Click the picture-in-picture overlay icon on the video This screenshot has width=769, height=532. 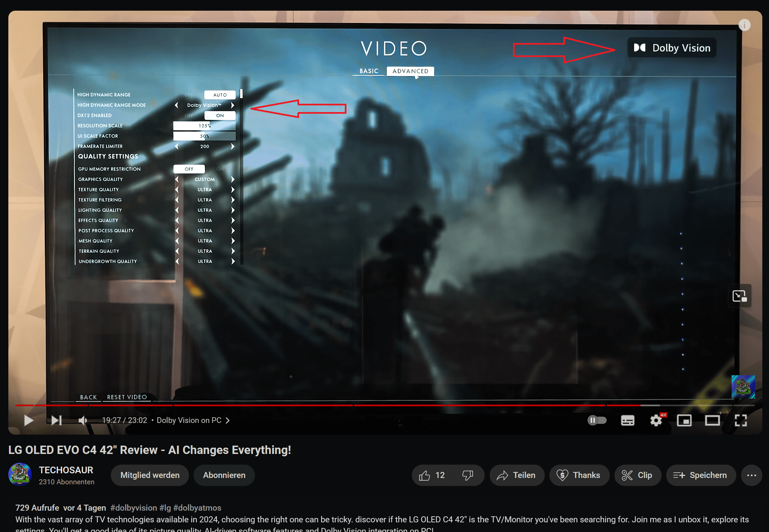[740, 296]
